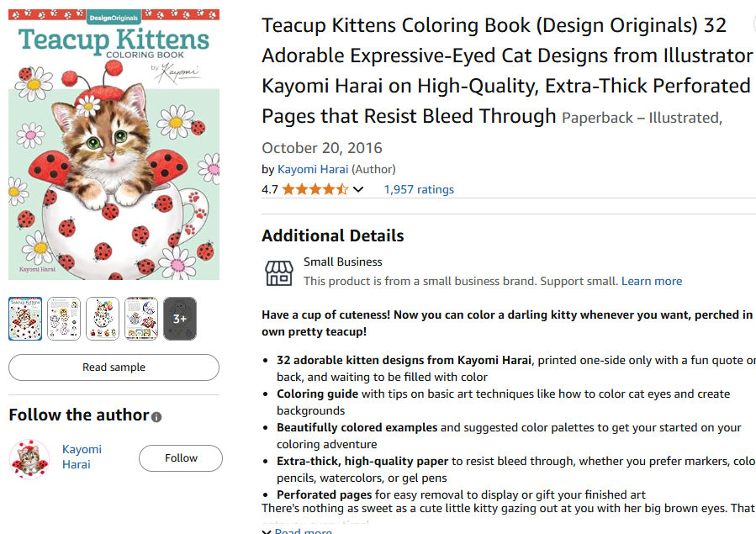
Task: Open the rating breakdown dropdown arrow
Action: [358, 189]
